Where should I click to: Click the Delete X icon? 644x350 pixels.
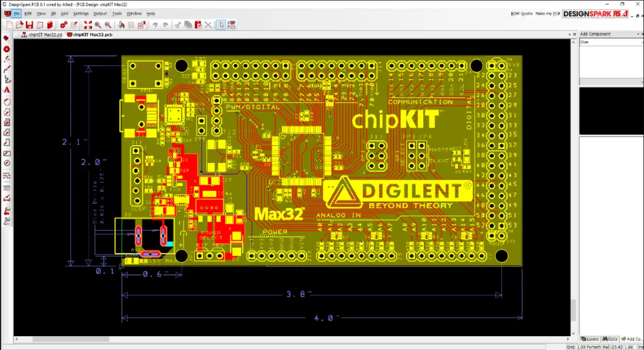208,25
